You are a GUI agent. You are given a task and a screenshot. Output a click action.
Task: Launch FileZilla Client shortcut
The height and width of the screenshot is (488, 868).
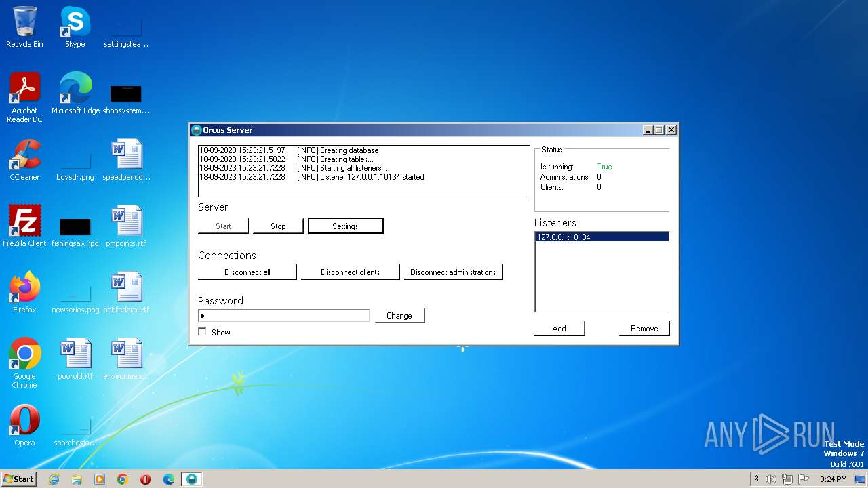coord(25,226)
